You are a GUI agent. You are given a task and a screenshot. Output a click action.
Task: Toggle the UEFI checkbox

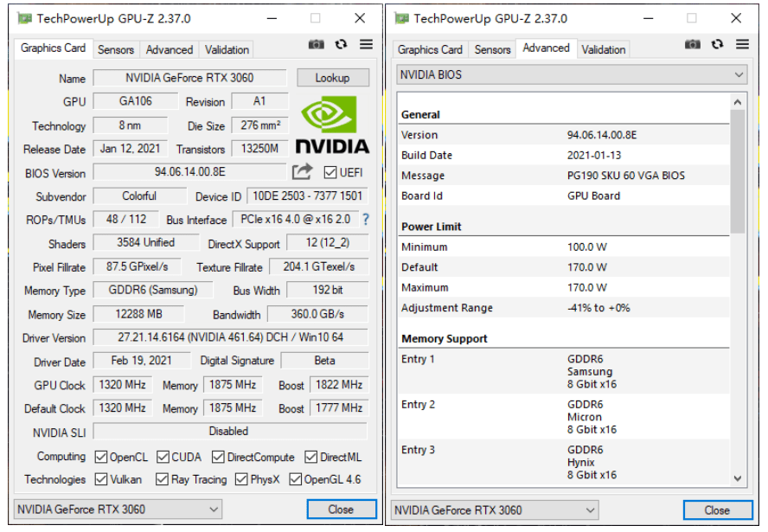coord(330,172)
